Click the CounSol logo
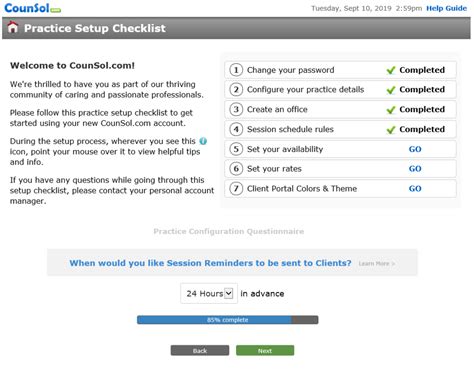Screen dimensions: 474x379 [x=32, y=8]
